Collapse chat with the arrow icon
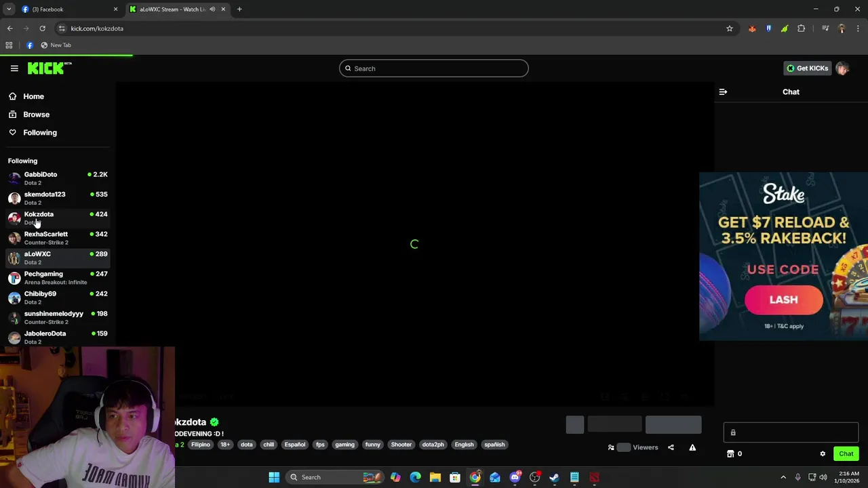Image resolution: width=868 pixels, height=488 pixels. [x=723, y=92]
